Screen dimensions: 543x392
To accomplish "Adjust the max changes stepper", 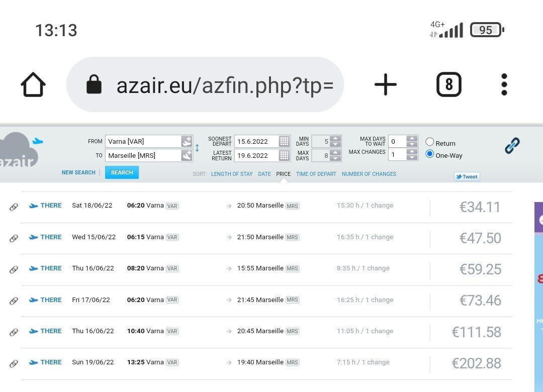I will 412,154.
